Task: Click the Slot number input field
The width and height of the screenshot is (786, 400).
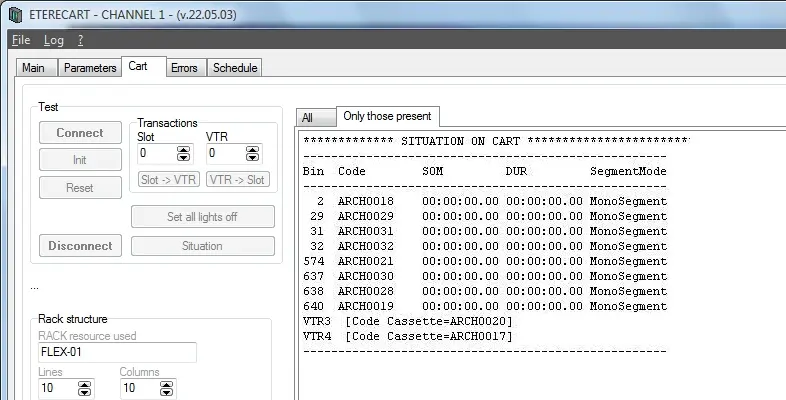Action: pos(155,154)
